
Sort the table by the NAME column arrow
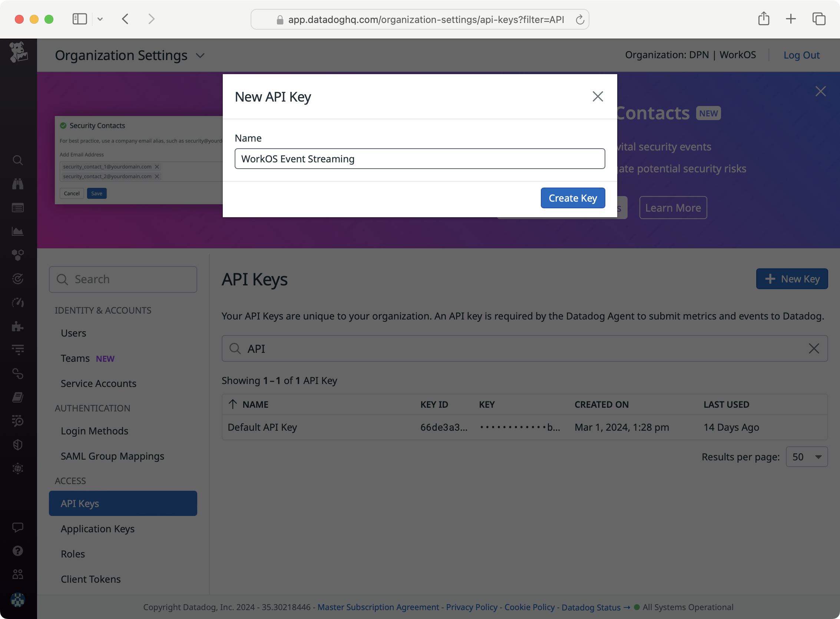[x=233, y=404]
